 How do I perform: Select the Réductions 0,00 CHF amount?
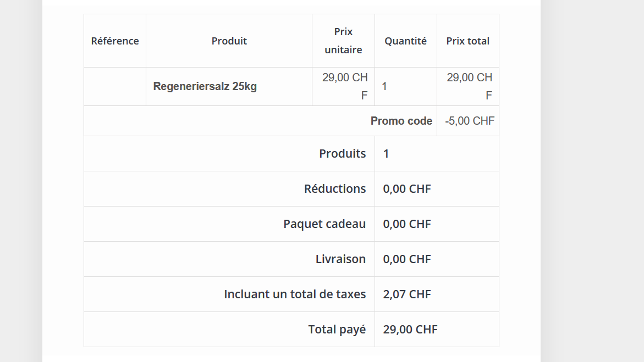407,189
